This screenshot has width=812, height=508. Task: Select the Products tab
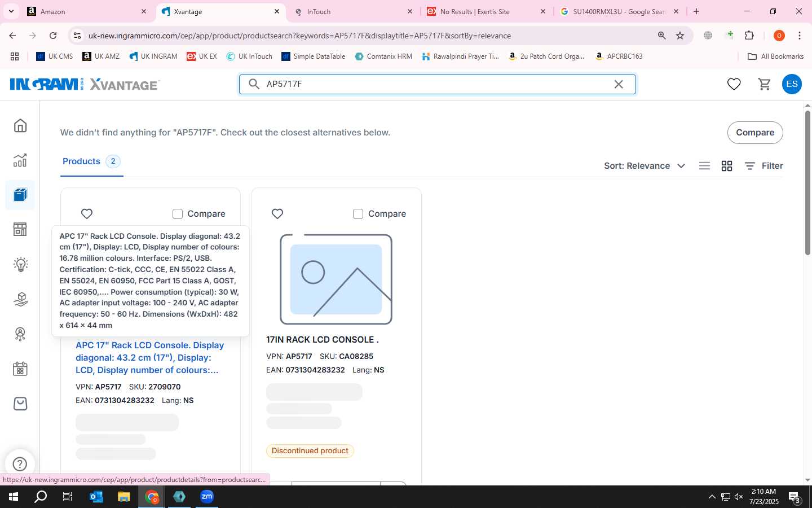click(x=91, y=161)
